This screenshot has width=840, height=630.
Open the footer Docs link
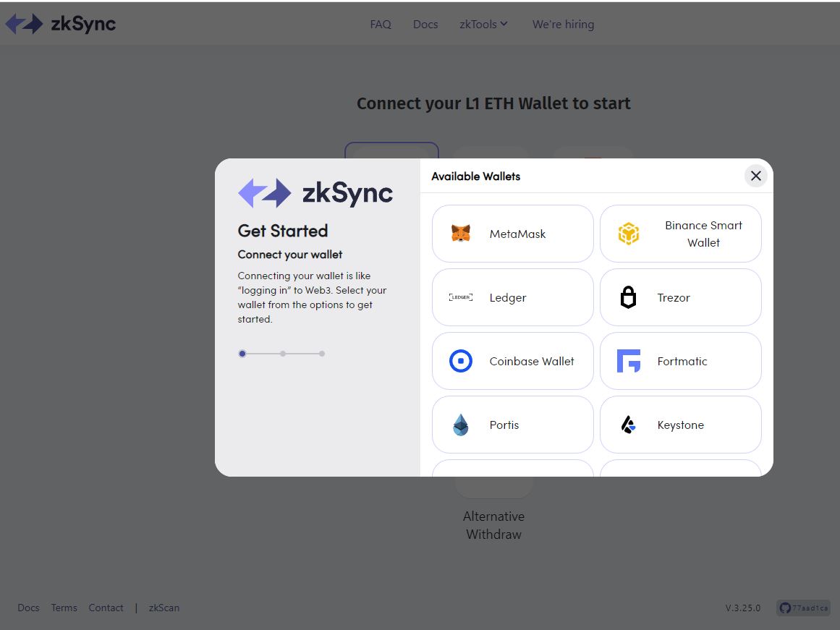[28, 608]
